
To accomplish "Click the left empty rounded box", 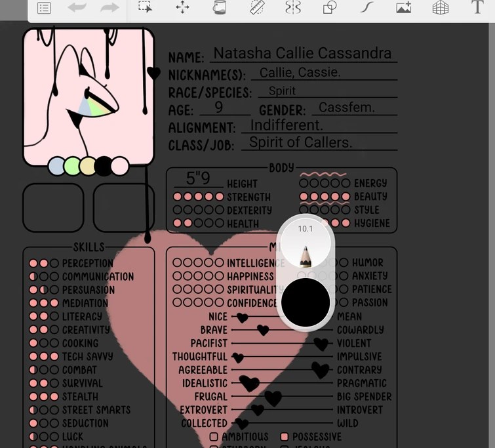I will coord(53,208).
